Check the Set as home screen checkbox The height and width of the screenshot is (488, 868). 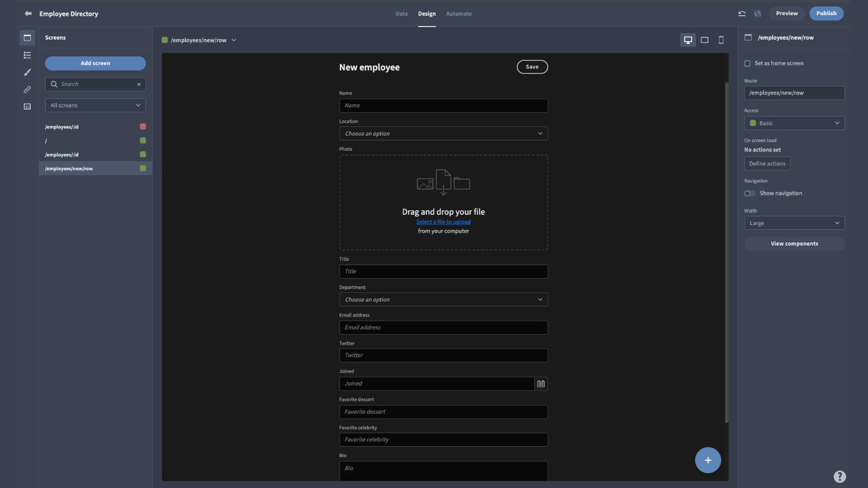[x=746, y=63]
